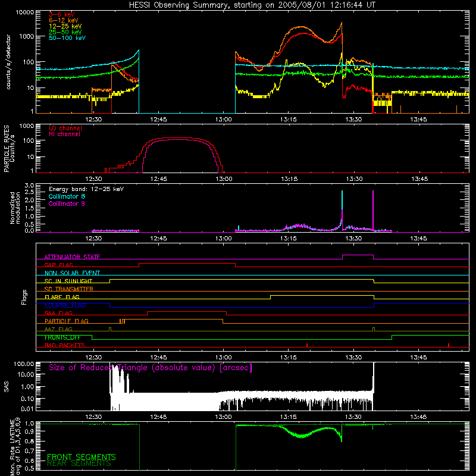476x476 pixels.
Task: Select the '6-12 keV' legend label
Action: tap(64, 20)
